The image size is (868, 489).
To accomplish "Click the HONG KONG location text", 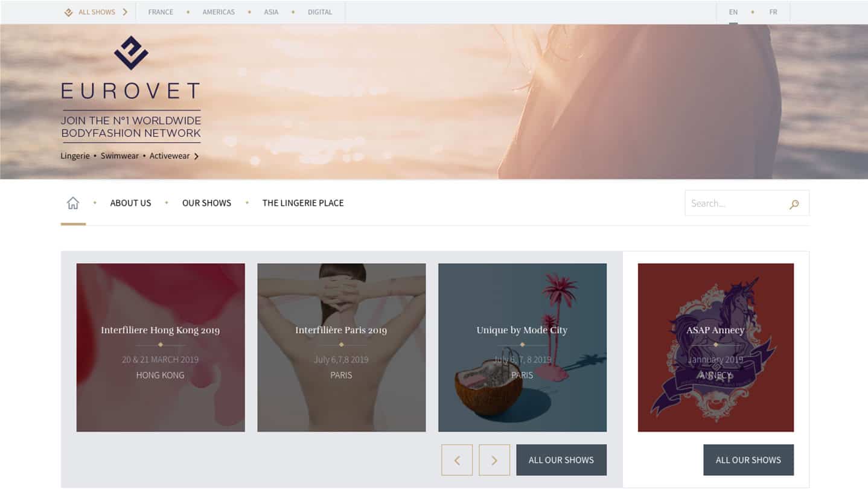I will 160,375.
